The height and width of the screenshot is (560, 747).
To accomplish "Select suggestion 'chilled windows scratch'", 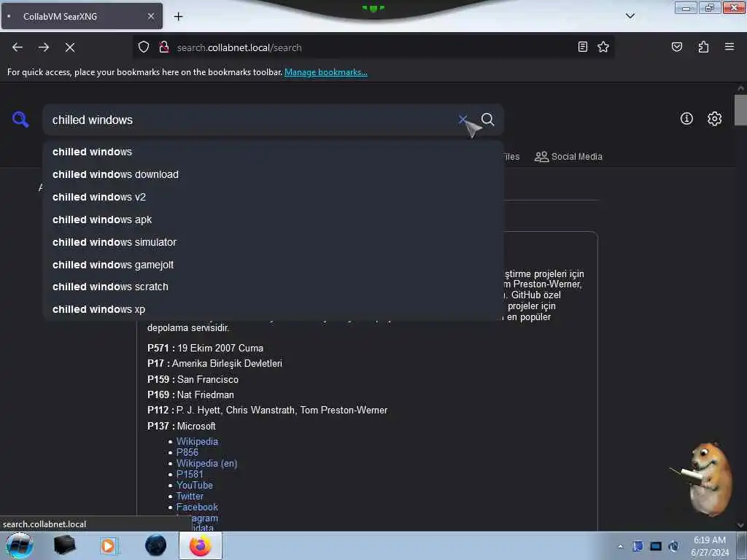I will pos(273,287).
